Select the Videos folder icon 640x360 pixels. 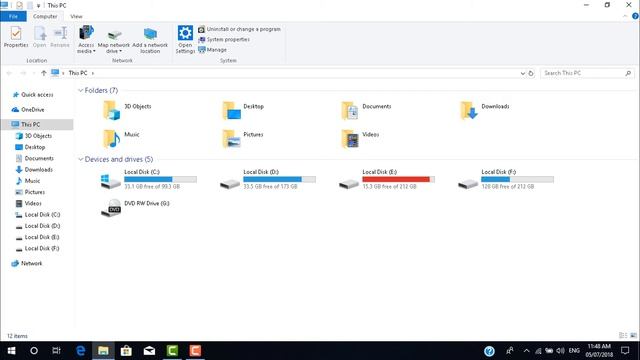pyautogui.click(x=350, y=138)
